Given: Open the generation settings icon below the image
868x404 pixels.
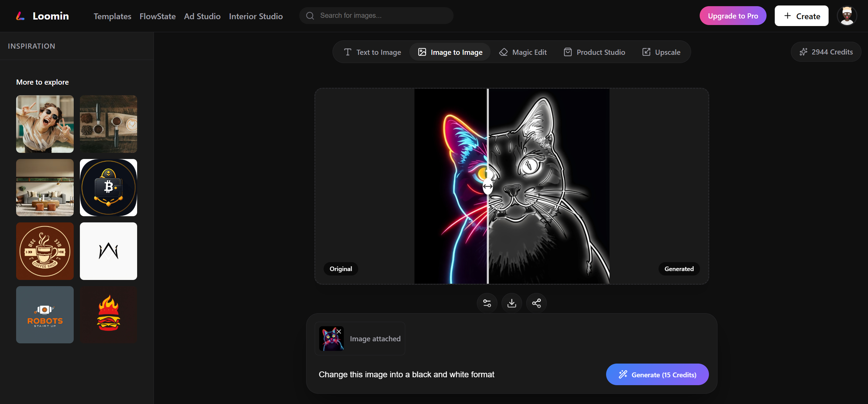Looking at the screenshot, I should (x=487, y=303).
